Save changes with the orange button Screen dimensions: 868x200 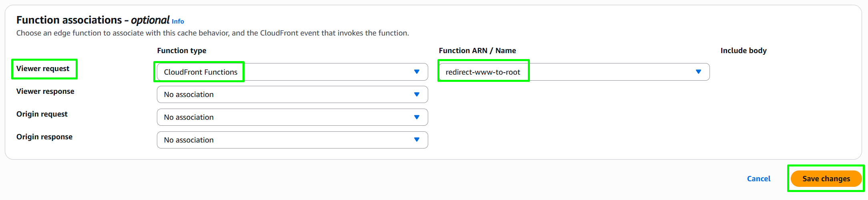tap(826, 179)
